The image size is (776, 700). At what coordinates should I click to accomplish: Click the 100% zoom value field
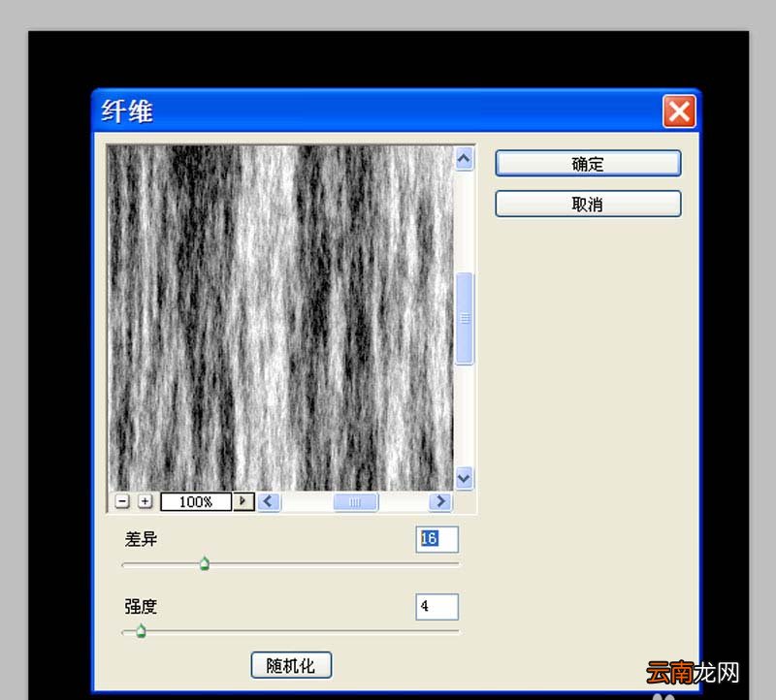click(196, 501)
